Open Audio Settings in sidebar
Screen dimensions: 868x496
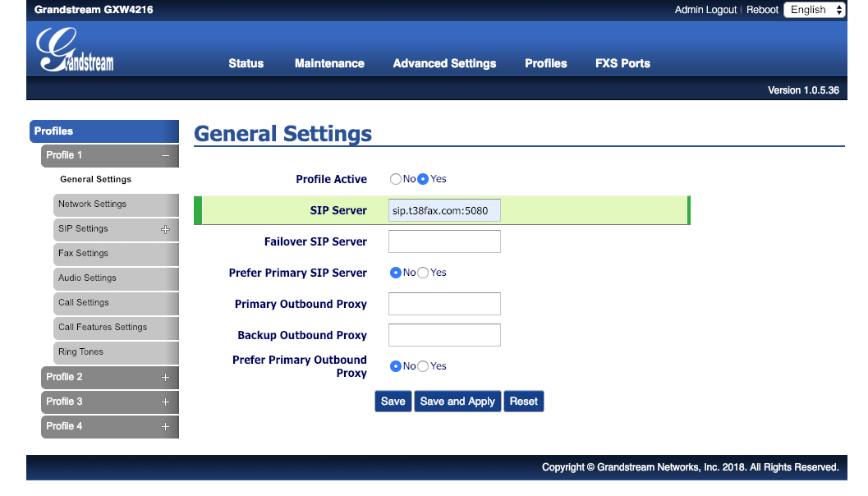point(116,278)
